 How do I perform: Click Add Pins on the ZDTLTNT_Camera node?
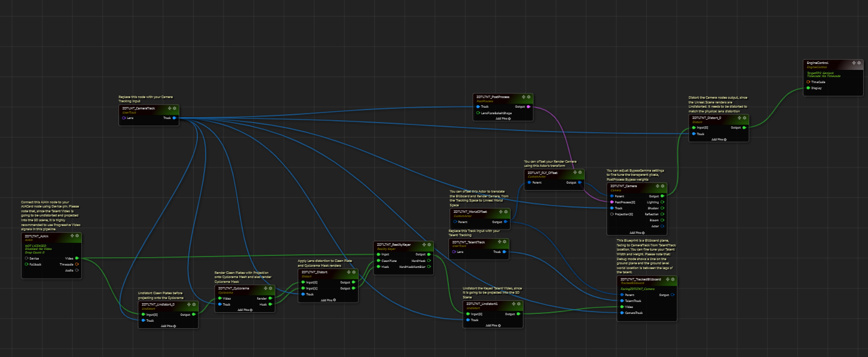(x=636, y=233)
